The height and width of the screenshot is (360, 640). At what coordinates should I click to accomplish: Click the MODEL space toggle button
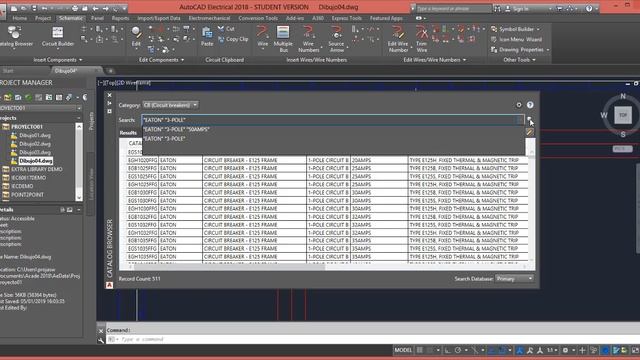coord(403,350)
